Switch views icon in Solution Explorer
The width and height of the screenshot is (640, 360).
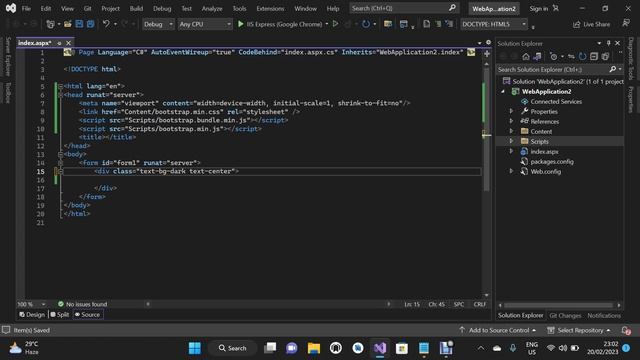click(537, 56)
